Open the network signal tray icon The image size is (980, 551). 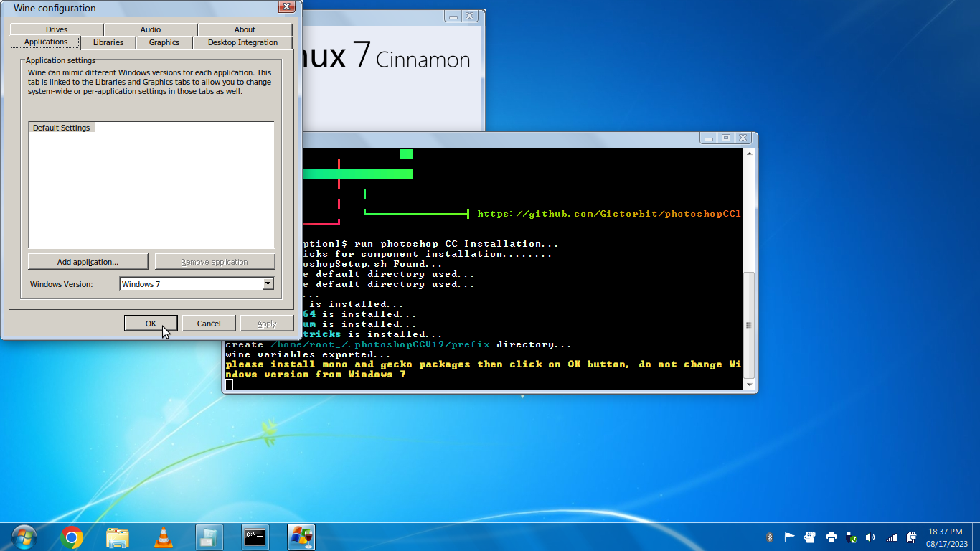[892, 537]
